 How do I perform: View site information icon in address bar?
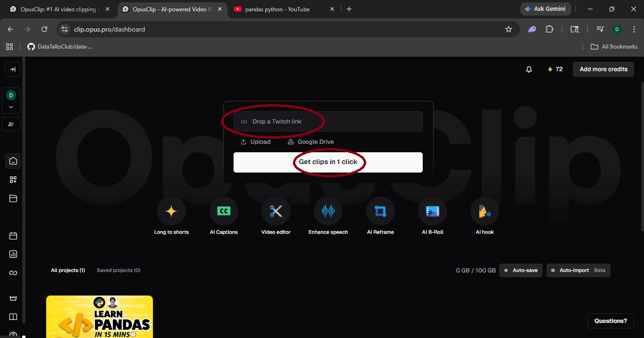(x=65, y=29)
